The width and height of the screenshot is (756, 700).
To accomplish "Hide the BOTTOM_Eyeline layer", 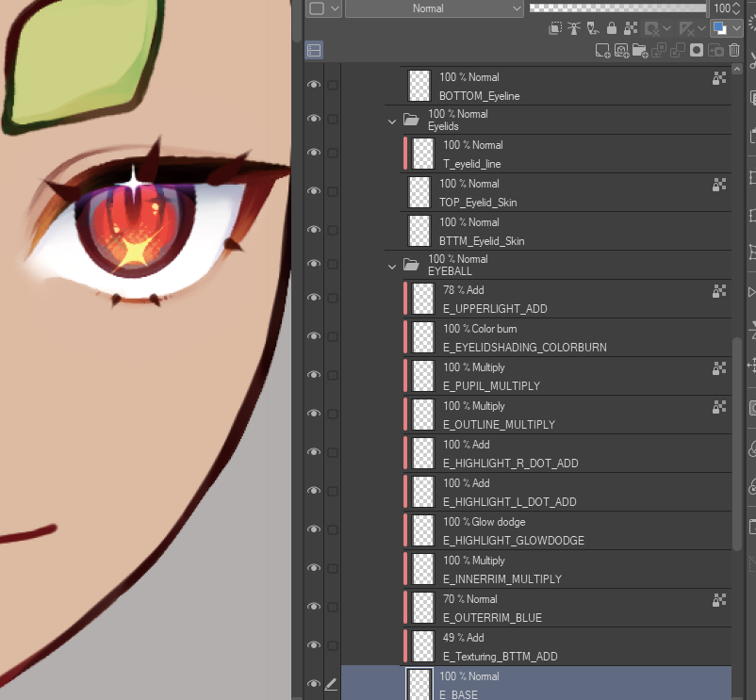I will coord(314,85).
